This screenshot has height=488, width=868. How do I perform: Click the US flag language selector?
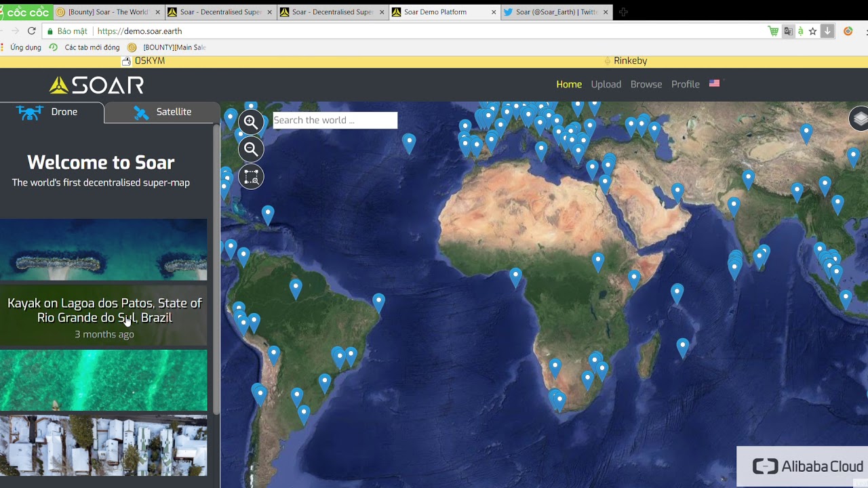pos(714,83)
